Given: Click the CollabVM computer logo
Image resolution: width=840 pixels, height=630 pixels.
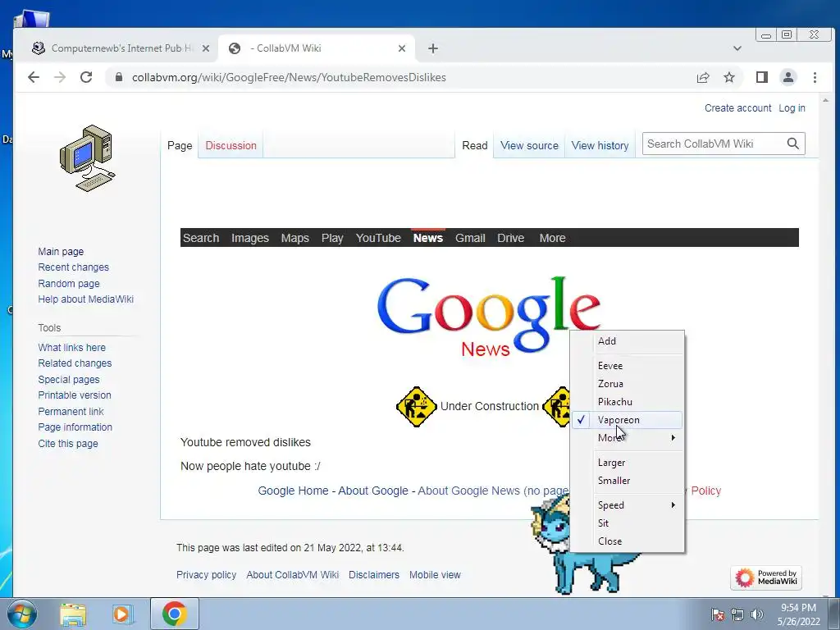Looking at the screenshot, I should pyautogui.click(x=87, y=158).
